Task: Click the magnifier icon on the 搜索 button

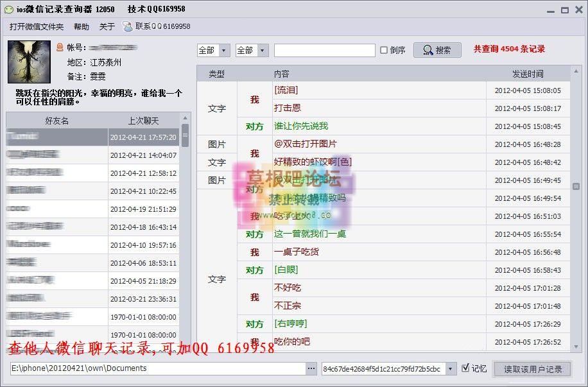Action: [x=428, y=50]
